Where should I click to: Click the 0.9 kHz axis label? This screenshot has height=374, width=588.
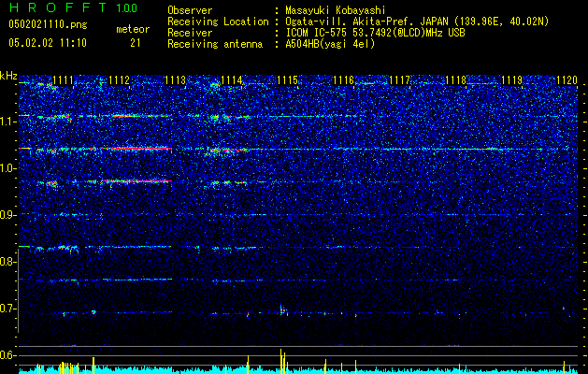coord(8,215)
